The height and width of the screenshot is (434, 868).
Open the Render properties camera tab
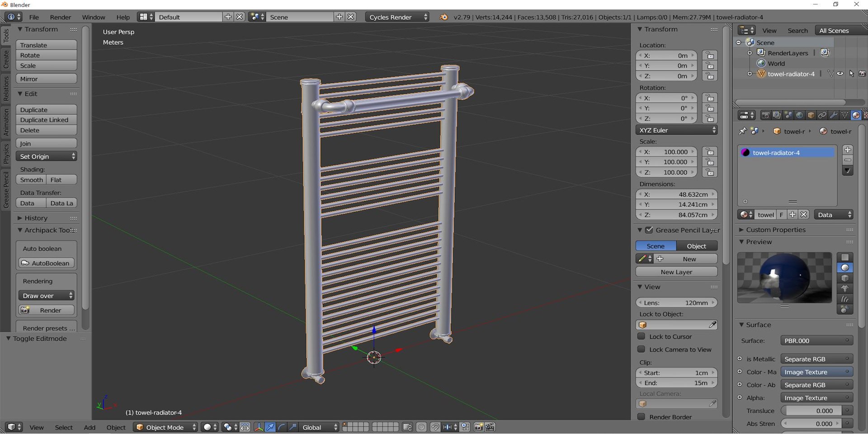pyautogui.click(x=765, y=115)
